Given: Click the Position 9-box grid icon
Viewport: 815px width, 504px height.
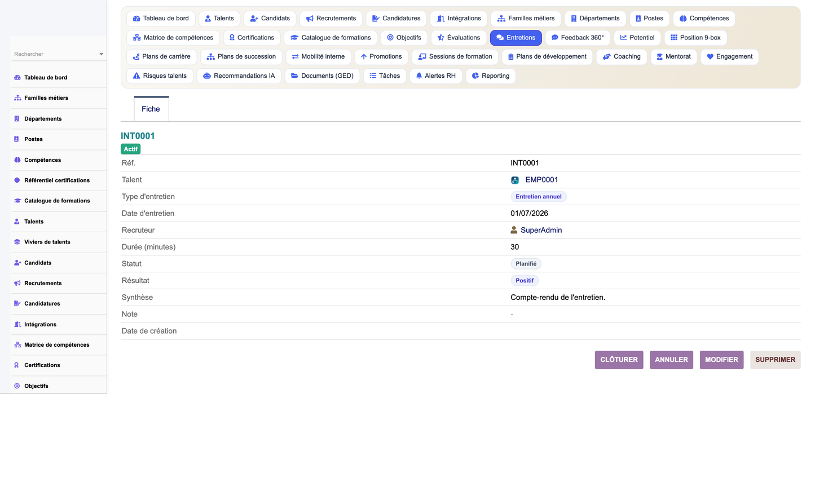Looking at the screenshot, I should (673, 38).
